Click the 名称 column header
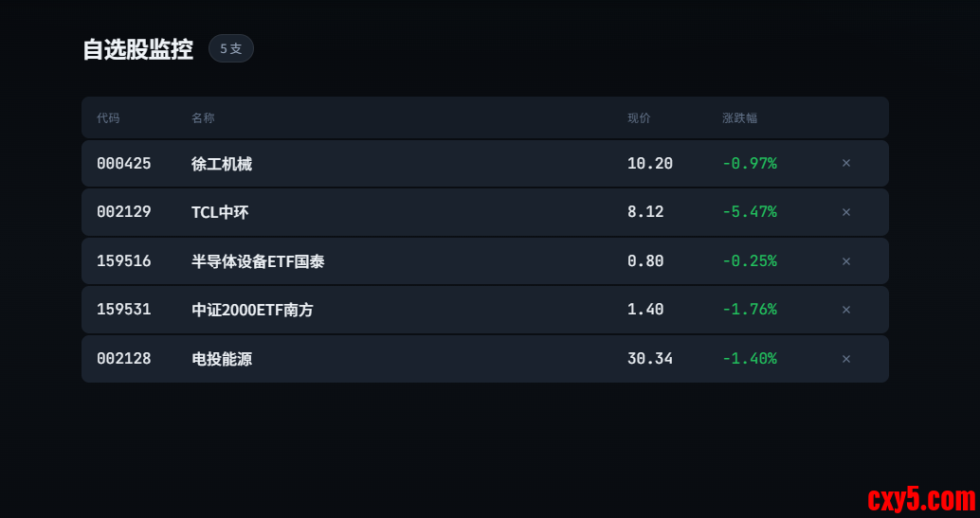Image resolution: width=980 pixels, height=518 pixels. 203,118
